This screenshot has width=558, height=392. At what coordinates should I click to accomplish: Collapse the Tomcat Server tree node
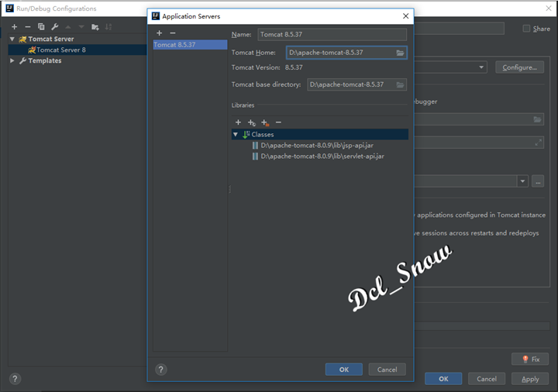(12, 40)
